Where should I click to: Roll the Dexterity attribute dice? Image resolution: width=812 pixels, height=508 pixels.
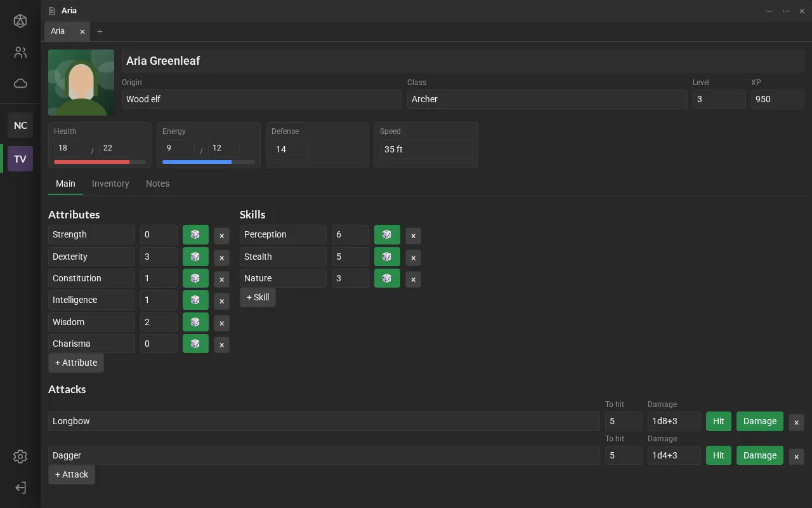[x=195, y=257]
